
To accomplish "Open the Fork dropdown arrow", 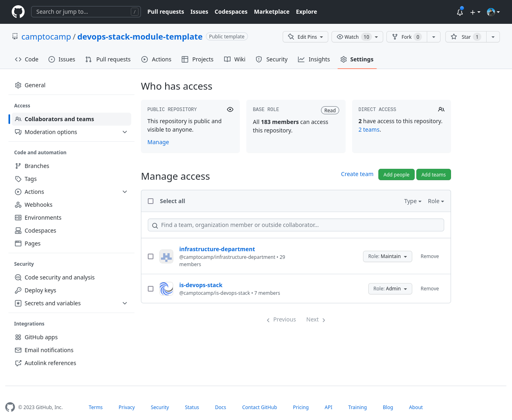I will click(434, 37).
